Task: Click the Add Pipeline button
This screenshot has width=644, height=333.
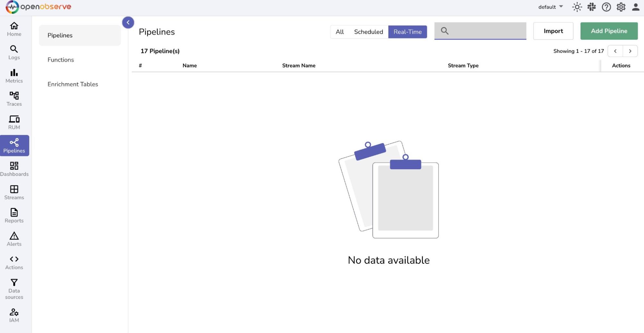Action: point(609,31)
